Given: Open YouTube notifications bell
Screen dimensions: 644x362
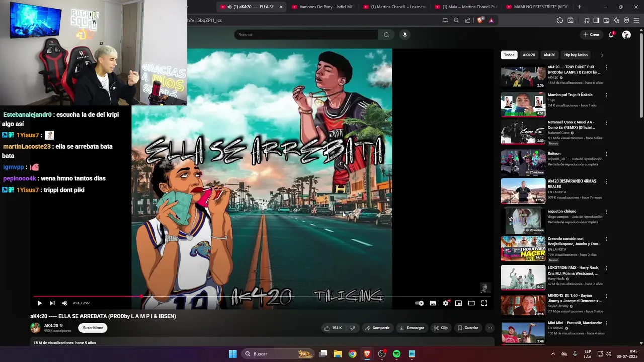Looking at the screenshot, I should click(611, 35).
